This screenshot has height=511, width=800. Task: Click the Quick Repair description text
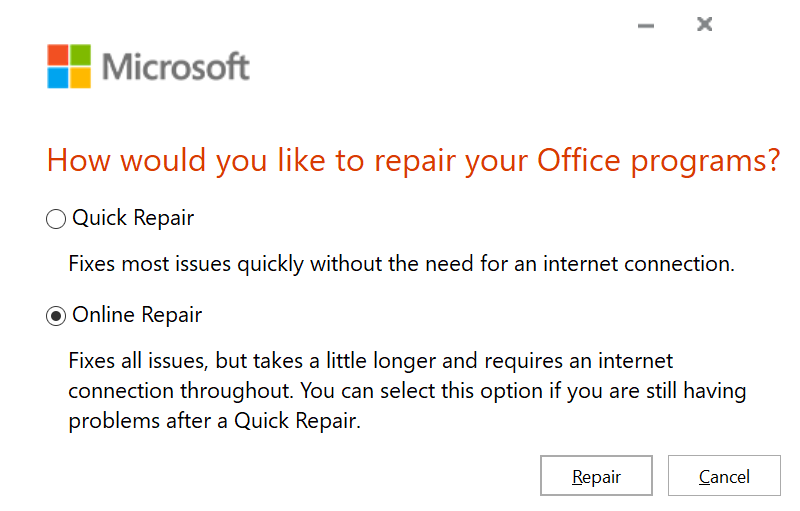click(x=402, y=264)
